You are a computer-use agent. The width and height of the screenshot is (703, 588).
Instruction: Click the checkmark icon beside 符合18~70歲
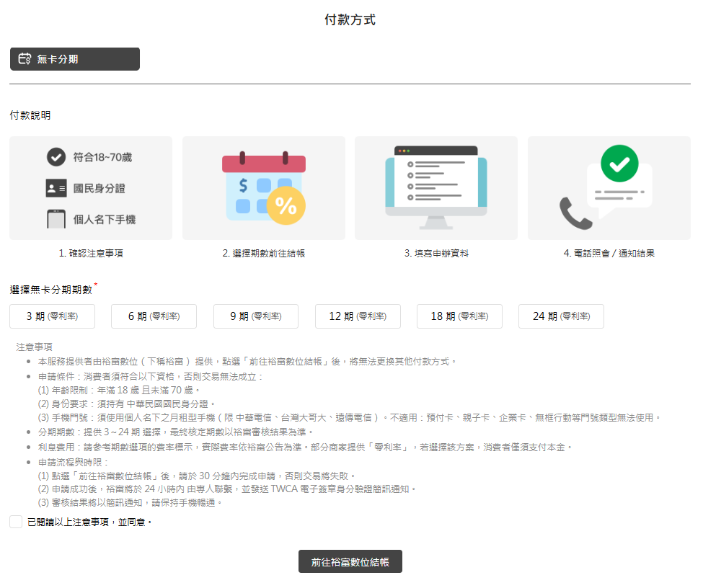(x=56, y=157)
